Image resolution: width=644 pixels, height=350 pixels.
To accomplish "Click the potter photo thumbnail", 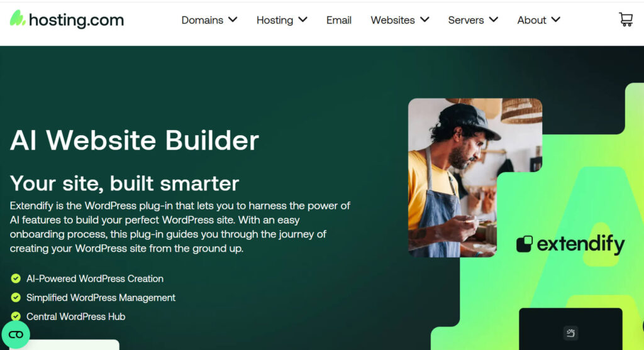I will pos(475,178).
